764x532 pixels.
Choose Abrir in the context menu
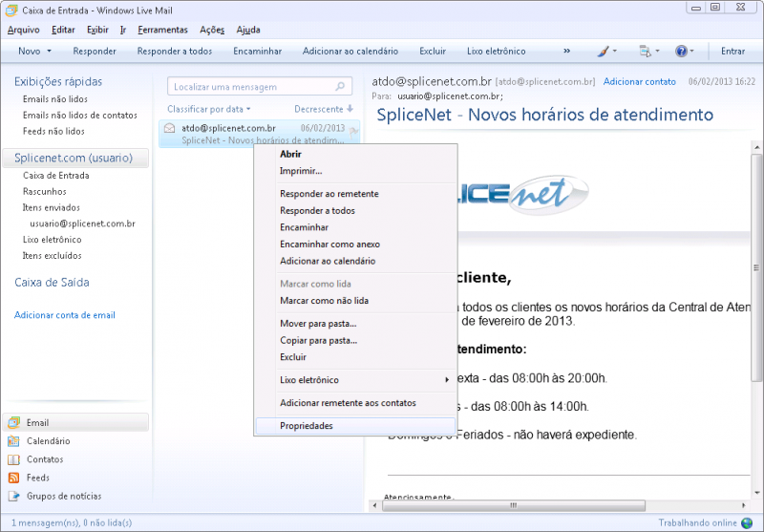click(x=354, y=154)
